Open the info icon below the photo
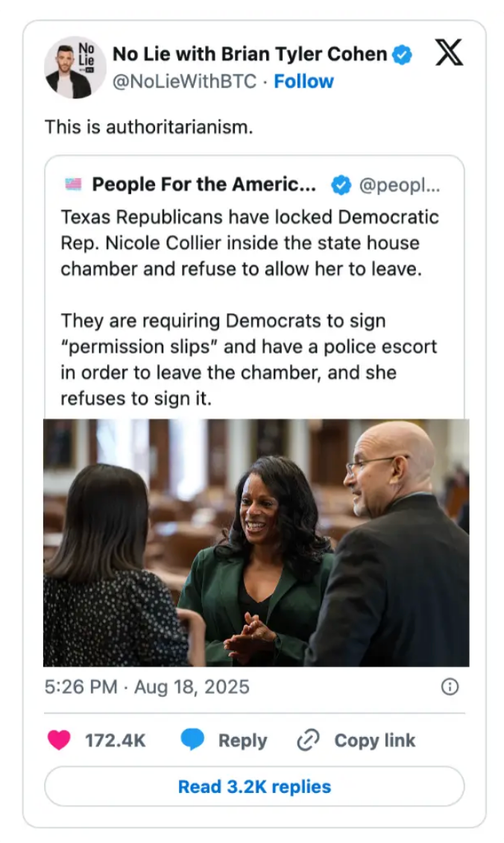The width and height of the screenshot is (504, 843). coord(450,687)
